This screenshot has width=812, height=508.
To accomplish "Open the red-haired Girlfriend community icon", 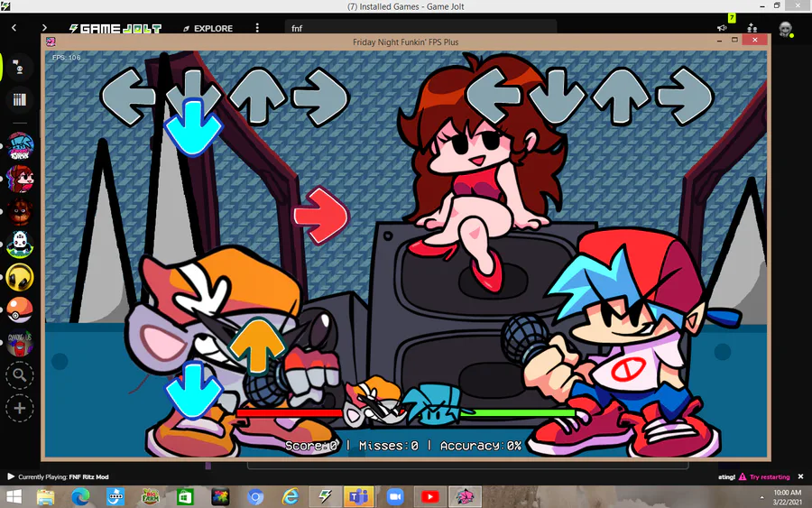I will 20,180.
